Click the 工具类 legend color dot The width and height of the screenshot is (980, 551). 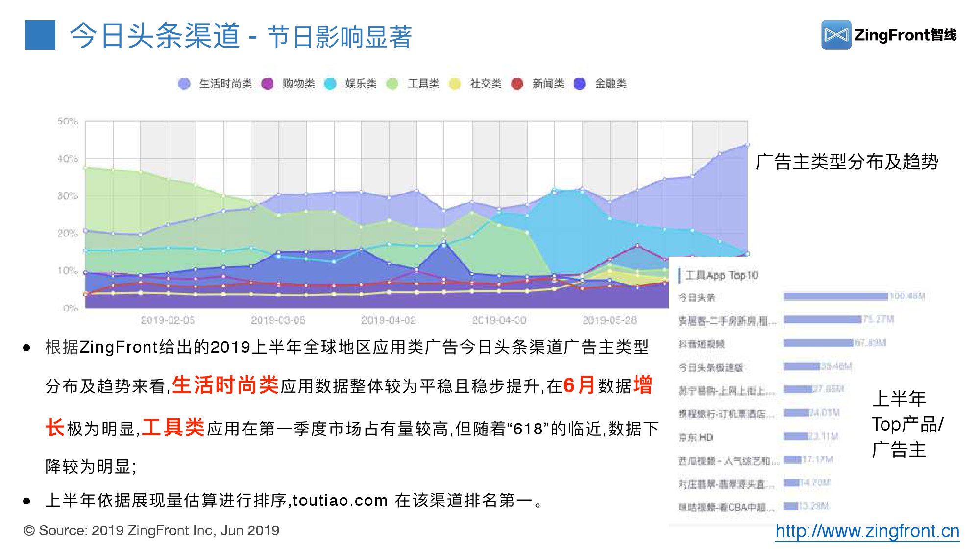click(392, 84)
